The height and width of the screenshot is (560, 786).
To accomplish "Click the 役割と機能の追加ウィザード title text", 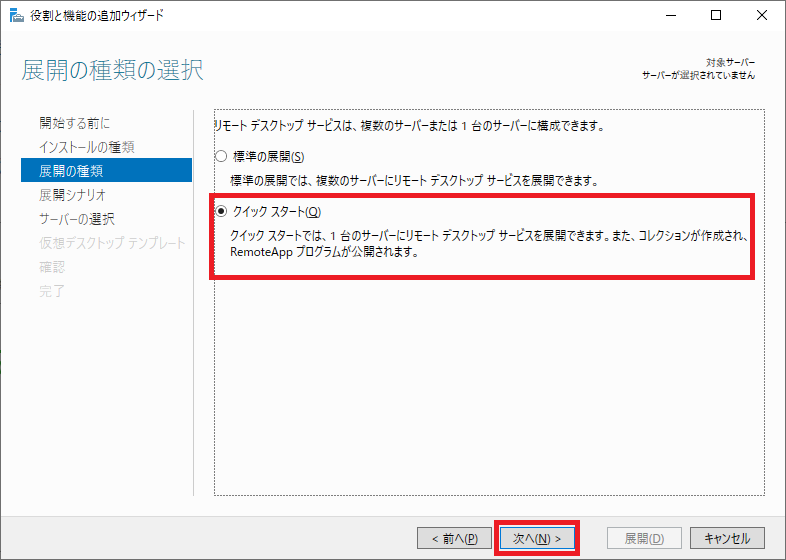I will (97, 16).
